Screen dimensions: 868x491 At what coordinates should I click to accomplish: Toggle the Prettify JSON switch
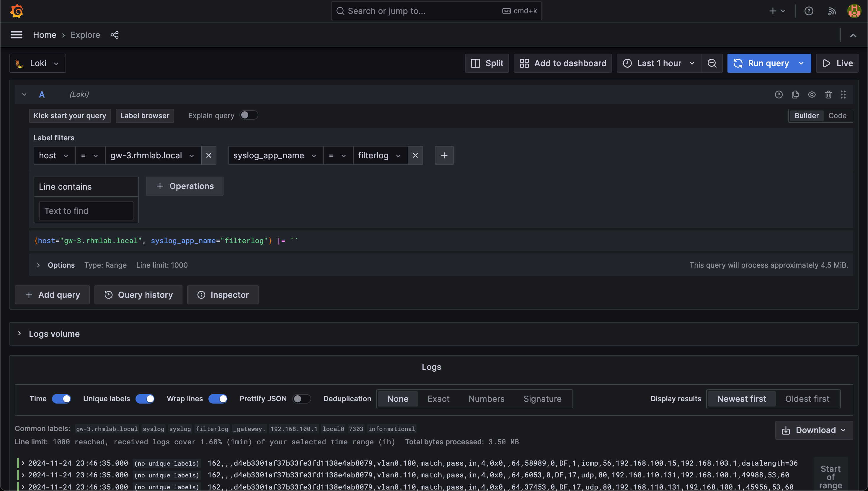click(x=301, y=399)
